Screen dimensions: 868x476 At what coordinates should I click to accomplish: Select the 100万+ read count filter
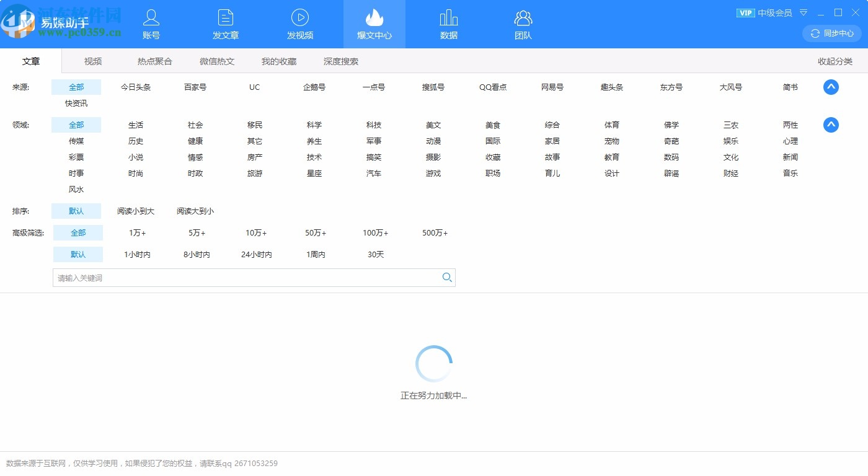tap(374, 233)
